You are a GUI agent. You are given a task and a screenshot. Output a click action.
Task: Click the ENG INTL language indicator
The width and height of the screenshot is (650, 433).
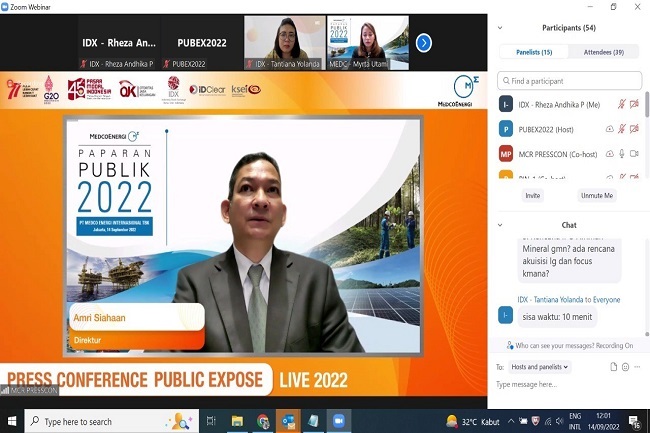click(x=575, y=421)
